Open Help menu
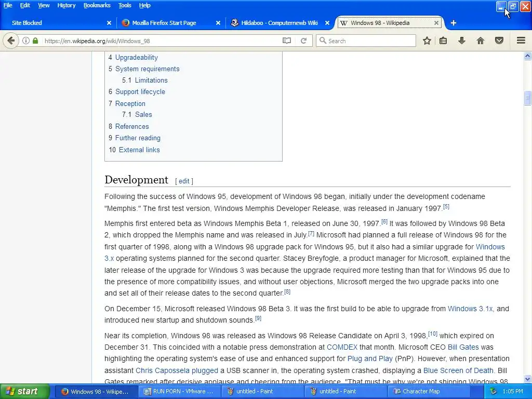This screenshot has width=532, height=399. coord(144,5)
